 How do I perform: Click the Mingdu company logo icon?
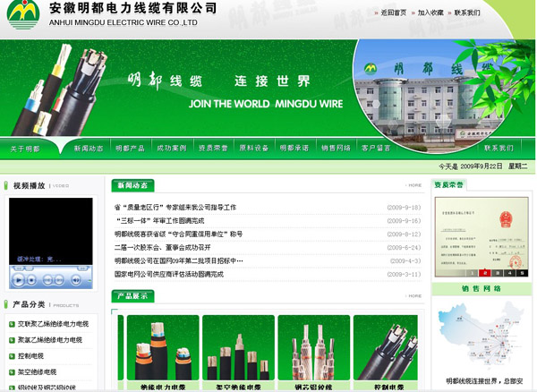23,14
